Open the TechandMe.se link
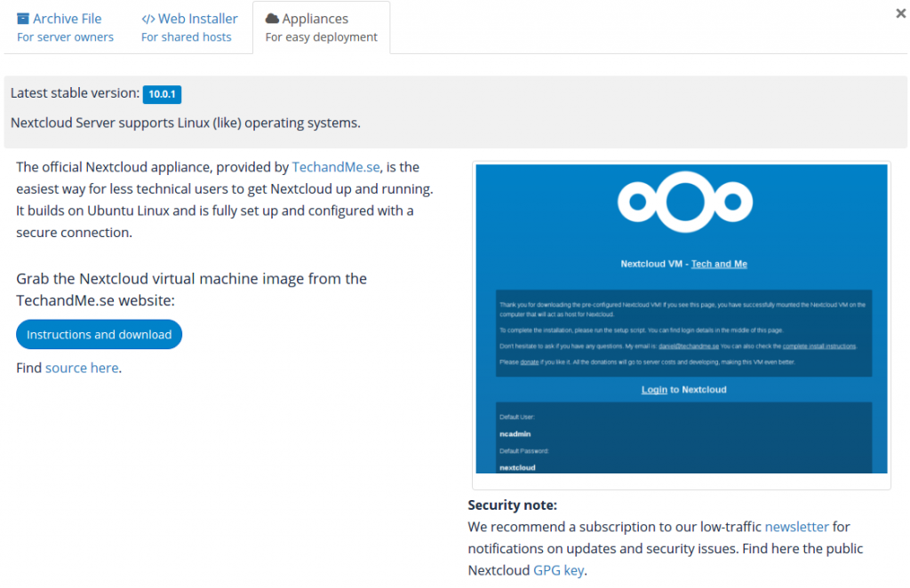This screenshot has height=588, width=910. (x=335, y=167)
